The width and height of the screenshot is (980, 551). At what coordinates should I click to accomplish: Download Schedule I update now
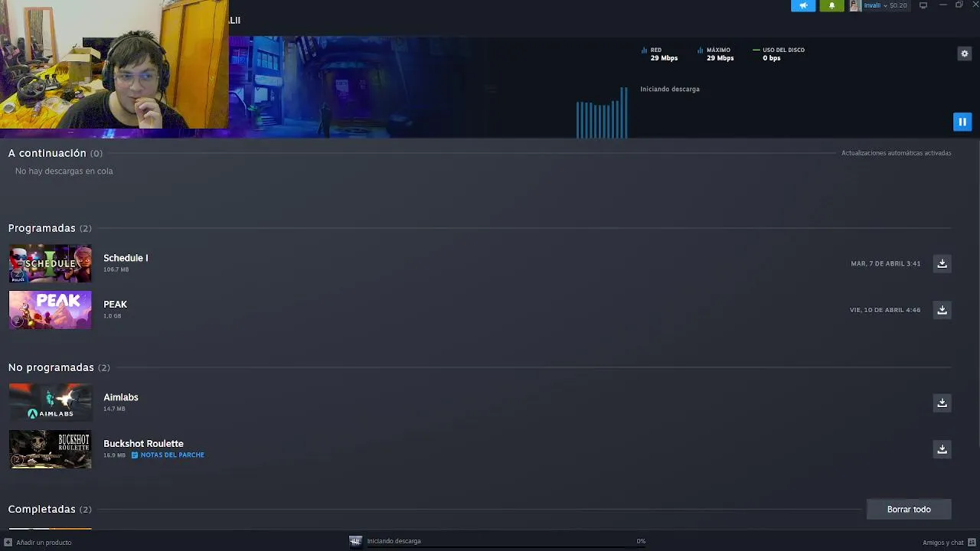[942, 263]
